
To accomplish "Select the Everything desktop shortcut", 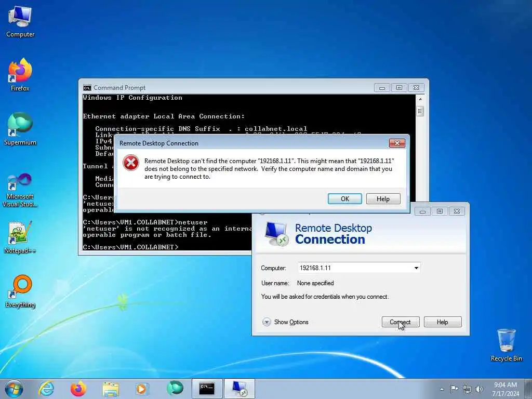I will [x=20, y=291].
